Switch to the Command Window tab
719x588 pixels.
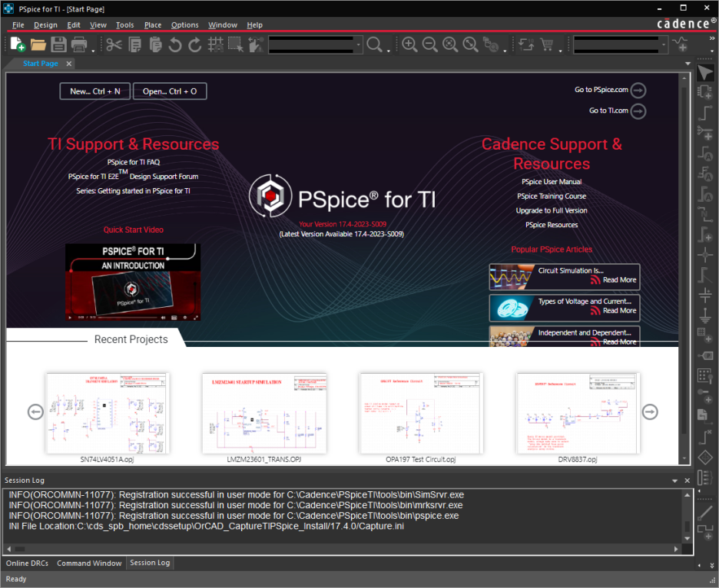(x=89, y=563)
